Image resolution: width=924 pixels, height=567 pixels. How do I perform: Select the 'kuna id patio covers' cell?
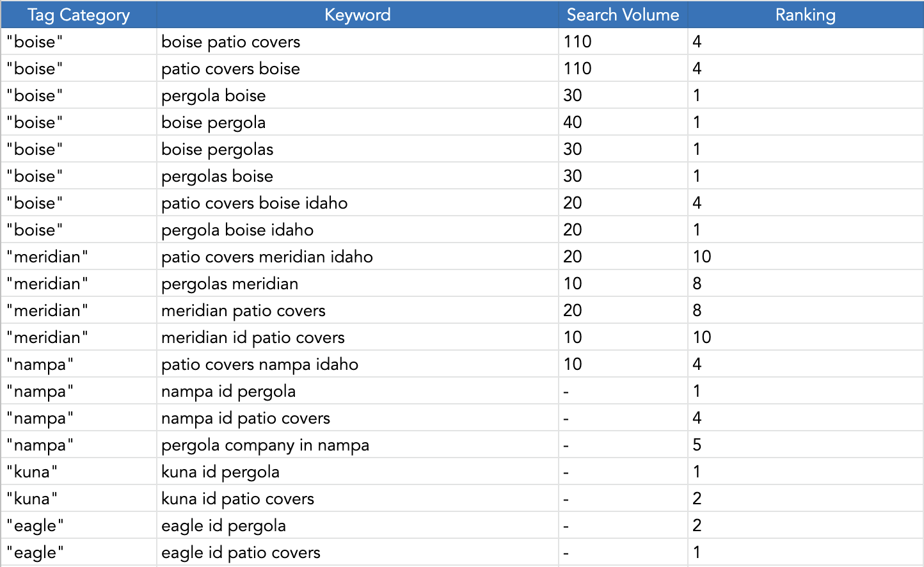[358, 499]
